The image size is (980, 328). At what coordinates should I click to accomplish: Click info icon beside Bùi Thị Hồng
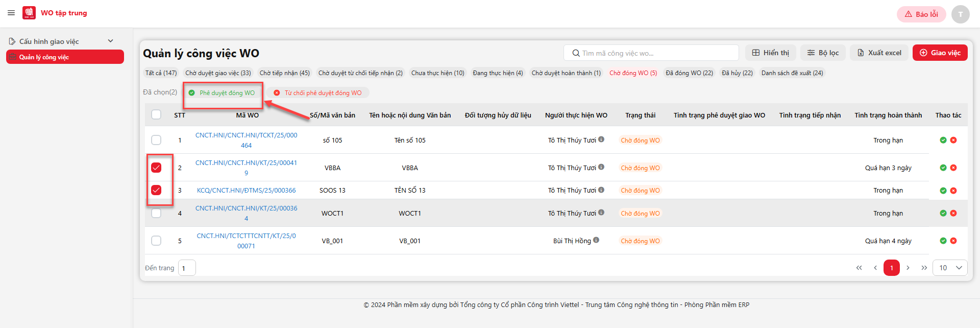(596, 240)
